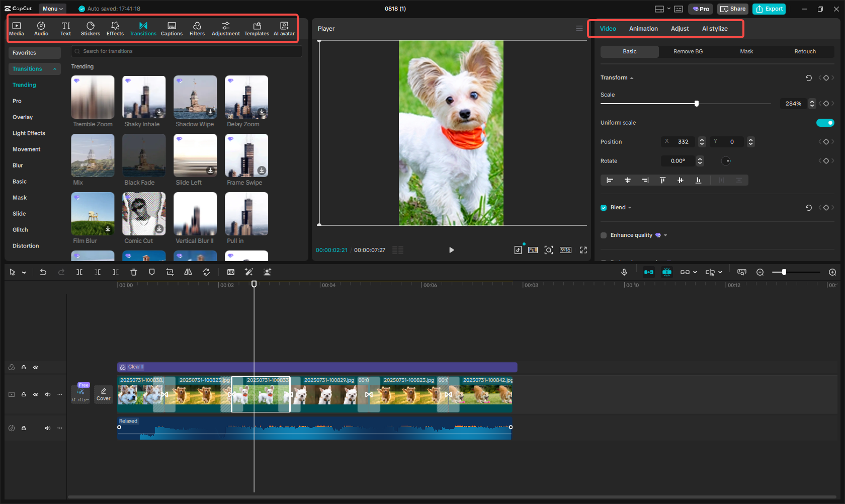Open the Effects panel

(115, 29)
